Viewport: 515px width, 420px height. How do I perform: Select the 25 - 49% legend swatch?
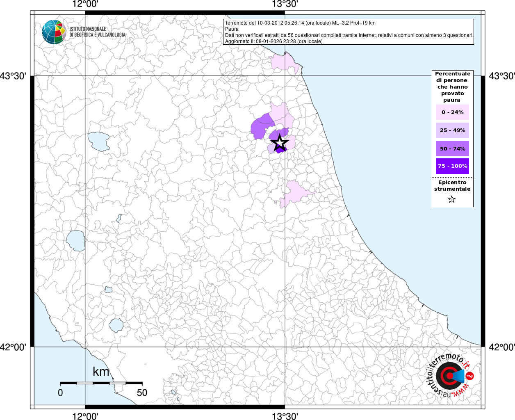tap(452, 130)
